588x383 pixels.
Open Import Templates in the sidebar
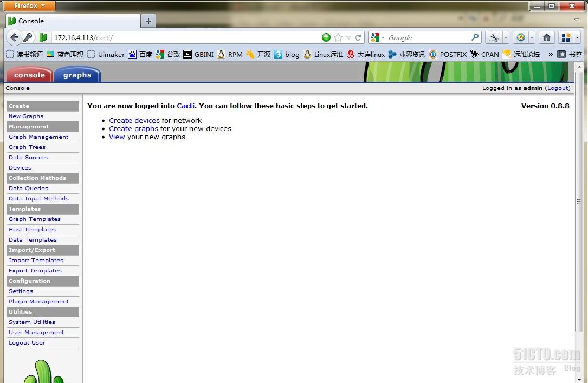[36, 260]
